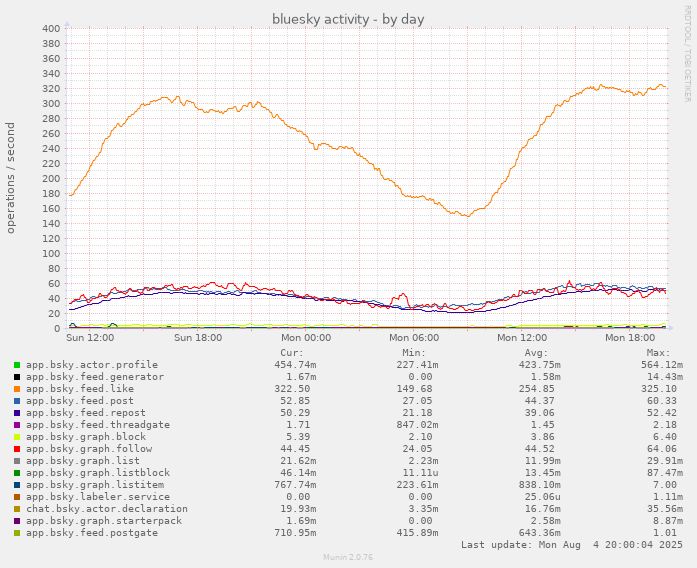
Task: Click the green app.bsky.actor.profile legend swatch
Action: tap(17, 365)
